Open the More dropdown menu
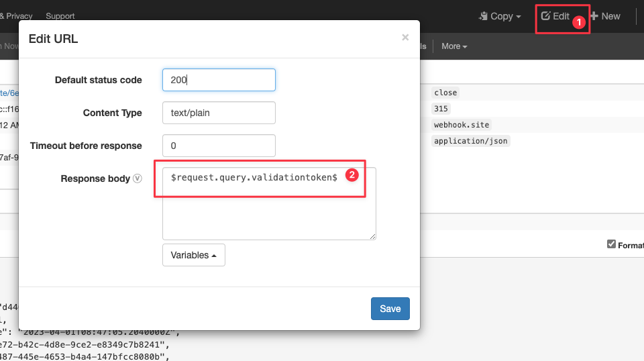Screen dimensions: 644x361 click(x=454, y=46)
